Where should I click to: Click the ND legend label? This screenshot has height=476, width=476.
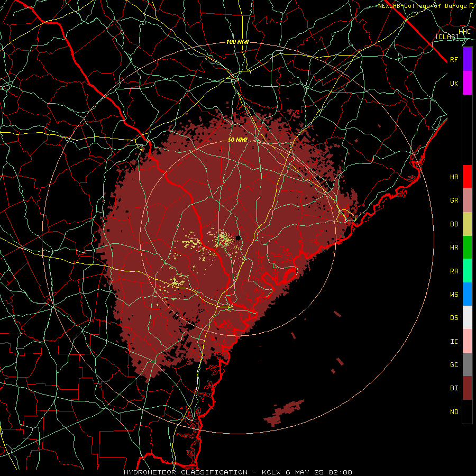pos(454,412)
